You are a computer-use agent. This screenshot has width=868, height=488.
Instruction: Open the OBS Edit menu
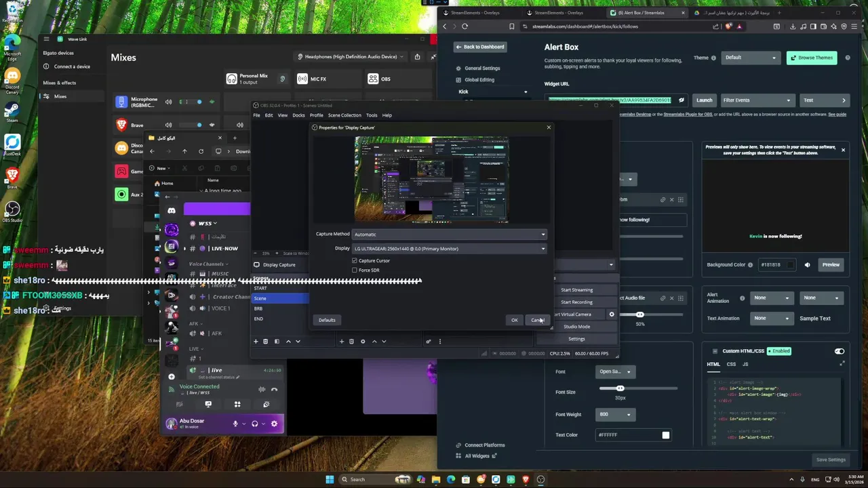click(269, 115)
